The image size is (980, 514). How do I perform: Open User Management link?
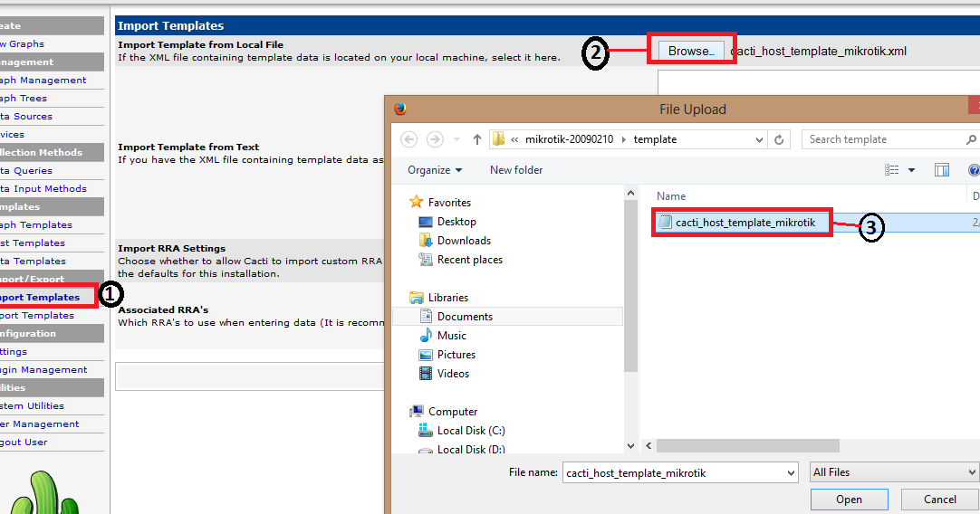pyautogui.click(x=39, y=424)
